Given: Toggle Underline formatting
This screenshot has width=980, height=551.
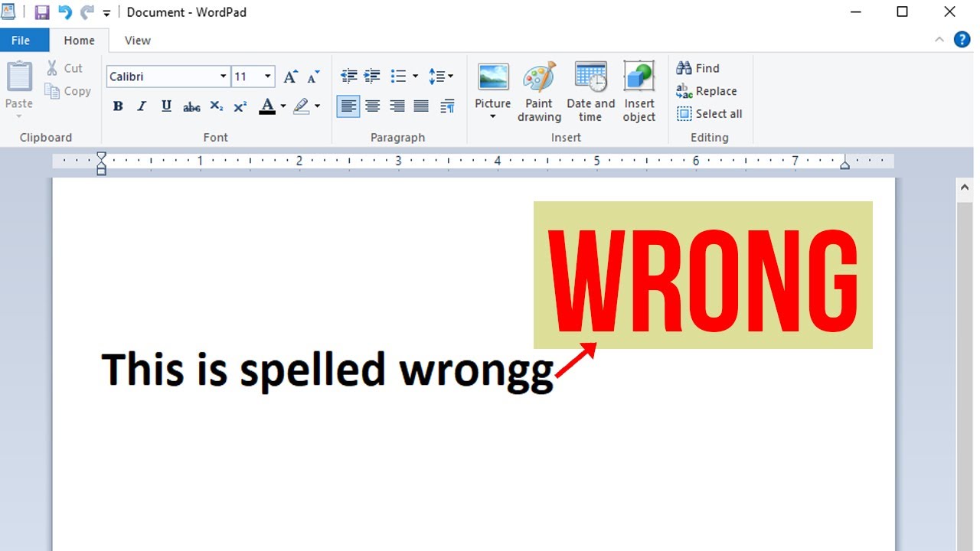Looking at the screenshot, I should (x=166, y=106).
